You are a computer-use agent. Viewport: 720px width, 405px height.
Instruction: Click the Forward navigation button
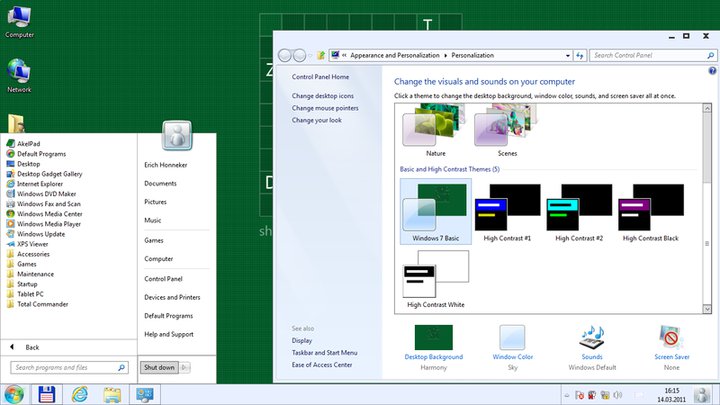(299, 56)
